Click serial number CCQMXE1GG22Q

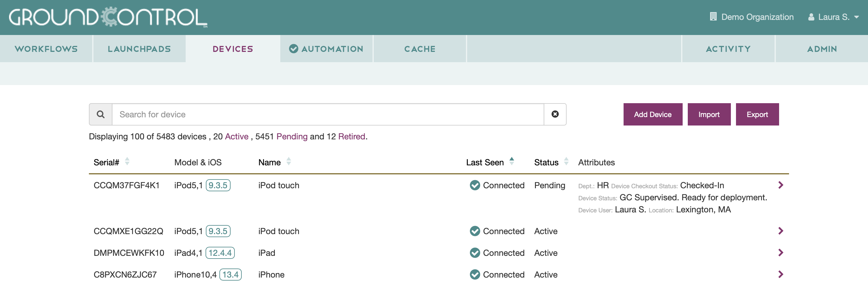point(128,231)
